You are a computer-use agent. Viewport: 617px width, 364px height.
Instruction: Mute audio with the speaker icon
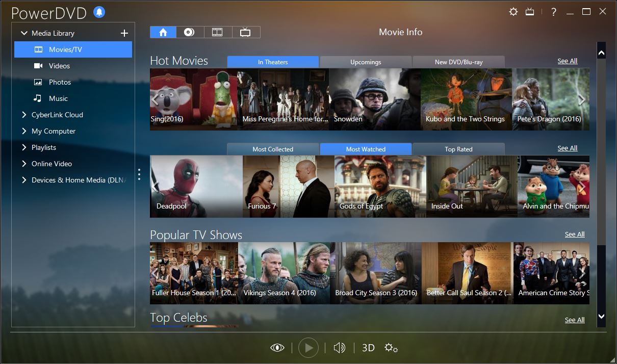[x=339, y=348]
